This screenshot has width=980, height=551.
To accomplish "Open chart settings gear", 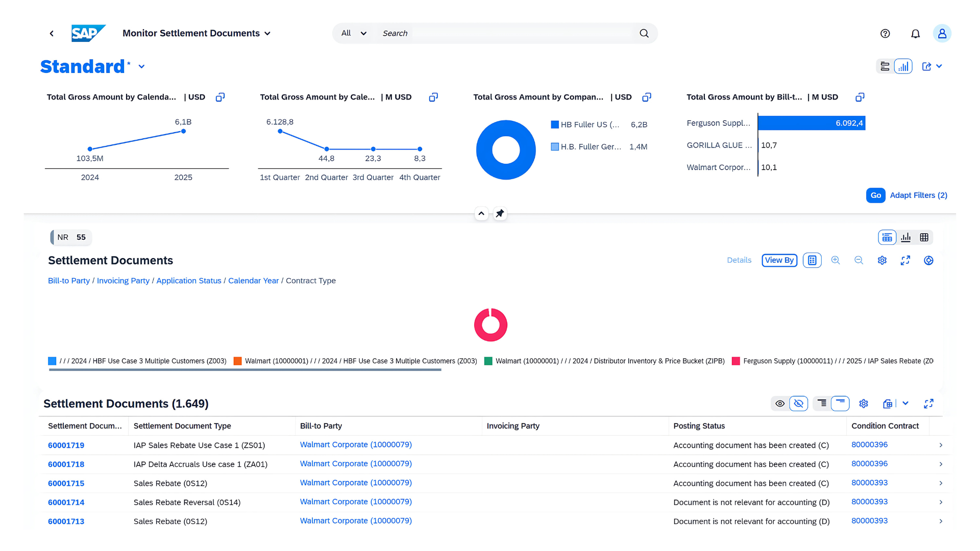I will pos(882,260).
